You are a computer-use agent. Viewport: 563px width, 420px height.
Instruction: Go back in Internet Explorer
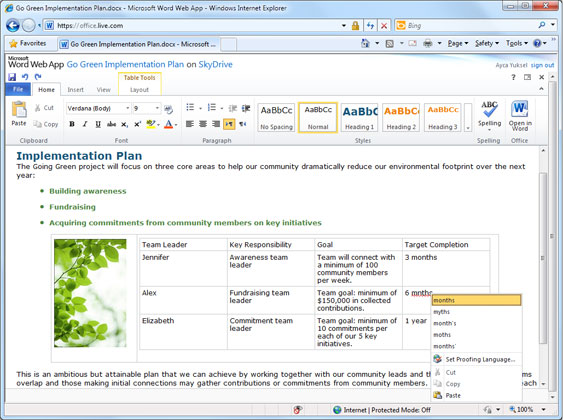pos(13,25)
